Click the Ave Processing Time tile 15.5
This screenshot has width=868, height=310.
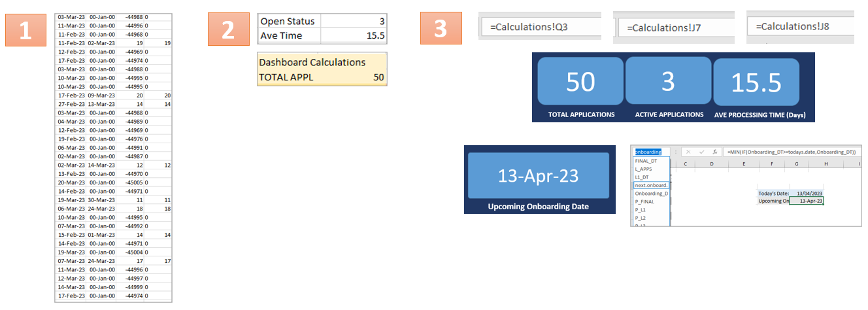pyautogui.click(x=756, y=82)
